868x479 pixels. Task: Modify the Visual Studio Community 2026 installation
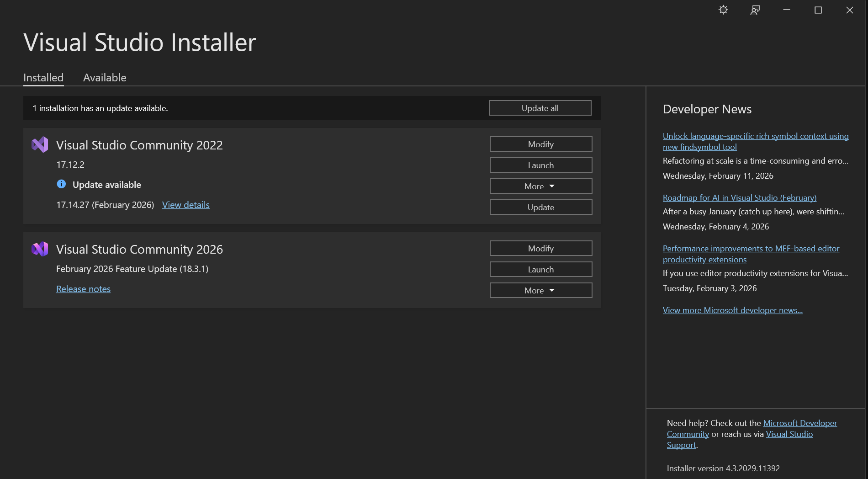tap(540, 248)
